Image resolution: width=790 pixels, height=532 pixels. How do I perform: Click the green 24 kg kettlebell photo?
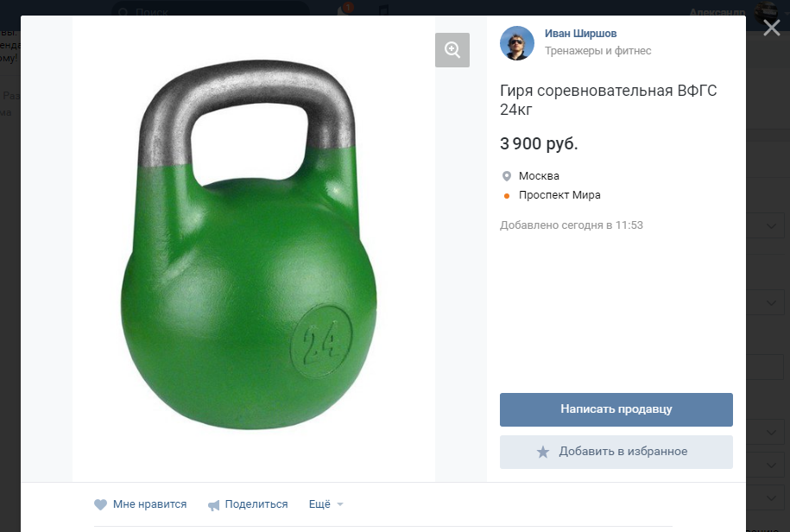249,245
